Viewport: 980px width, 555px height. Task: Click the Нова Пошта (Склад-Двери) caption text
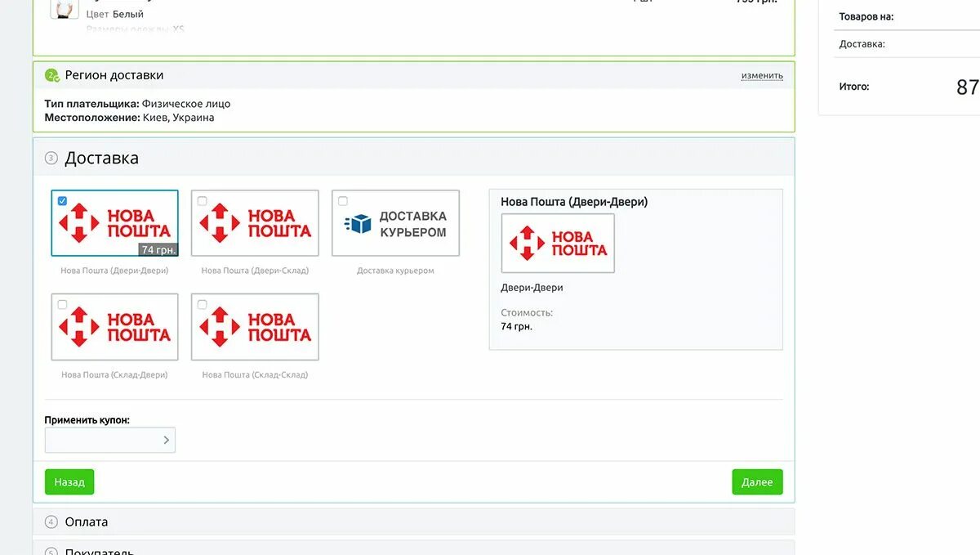114,374
